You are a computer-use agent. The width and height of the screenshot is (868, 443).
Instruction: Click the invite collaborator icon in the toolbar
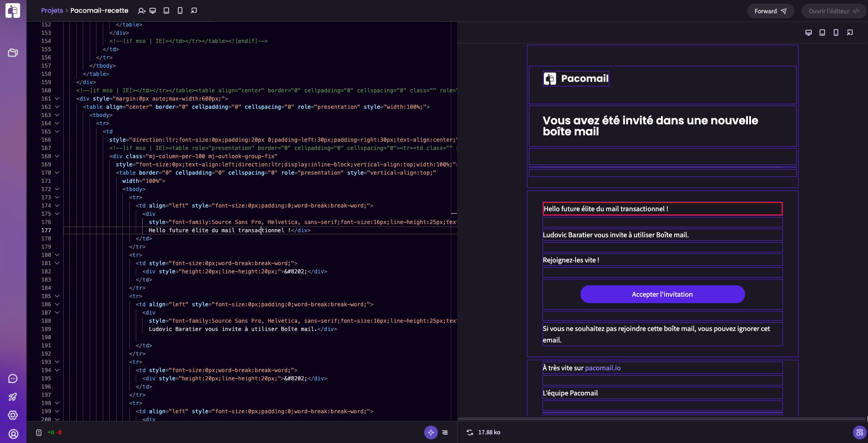pos(142,10)
